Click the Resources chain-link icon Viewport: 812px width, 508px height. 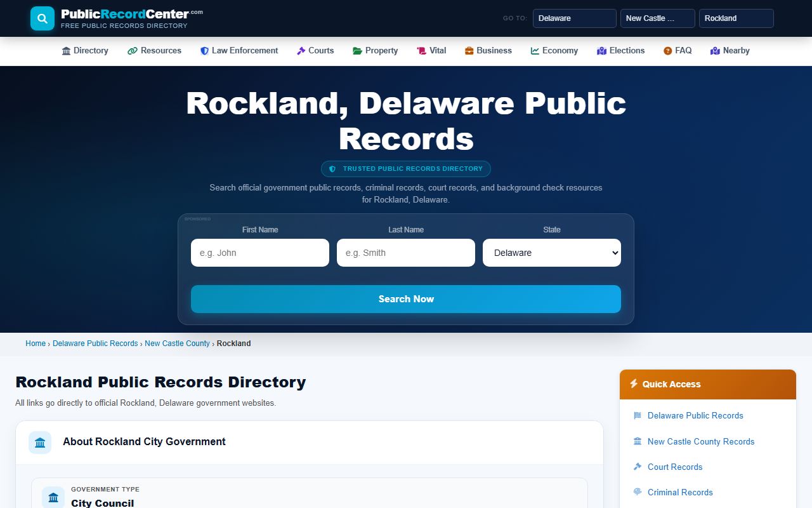133,51
